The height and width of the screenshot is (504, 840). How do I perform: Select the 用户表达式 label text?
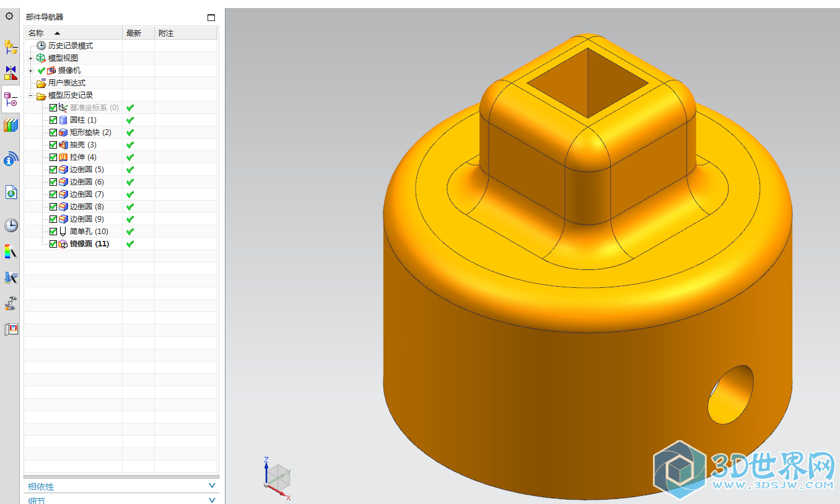[67, 83]
